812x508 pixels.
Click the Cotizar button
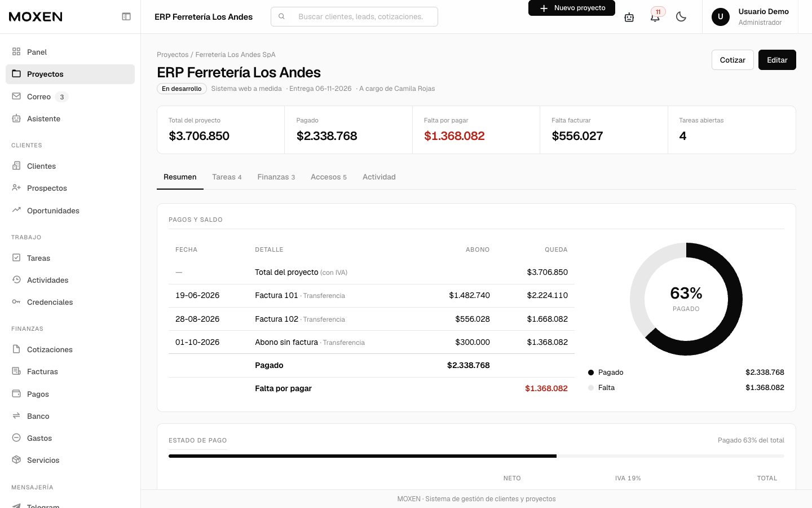tap(732, 60)
